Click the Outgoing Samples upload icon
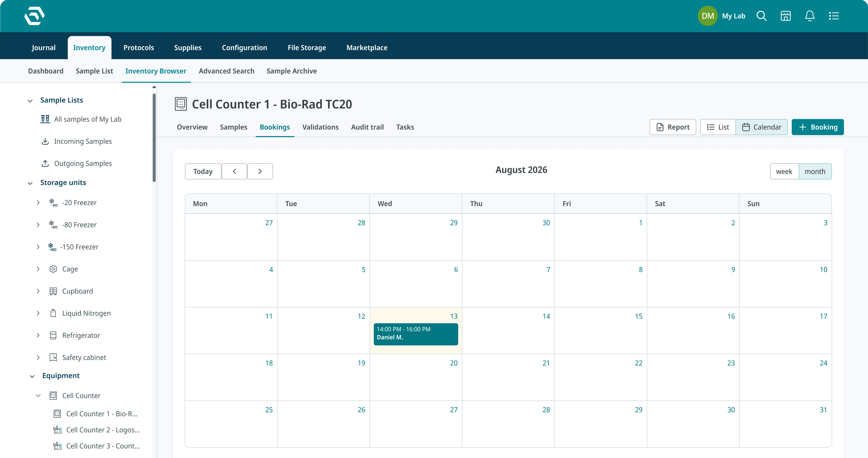The image size is (868, 458). pos(45,163)
